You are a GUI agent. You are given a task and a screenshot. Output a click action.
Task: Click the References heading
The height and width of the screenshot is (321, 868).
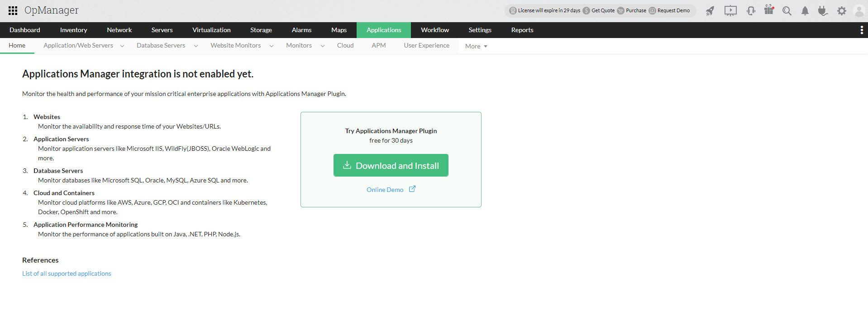pos(40,260)
